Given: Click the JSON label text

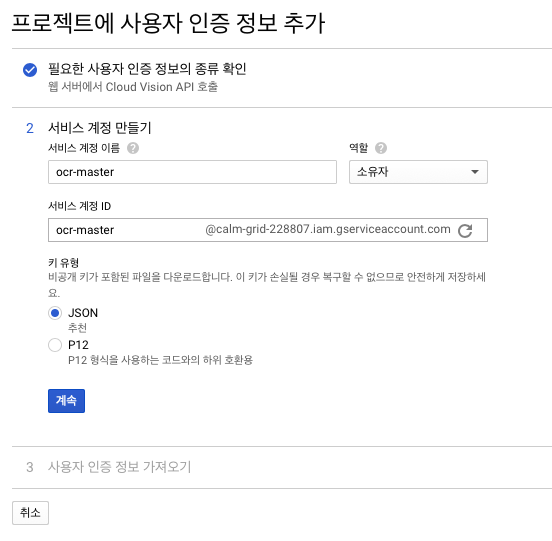Looking at the screenshot, I should (x=83, y=313).
